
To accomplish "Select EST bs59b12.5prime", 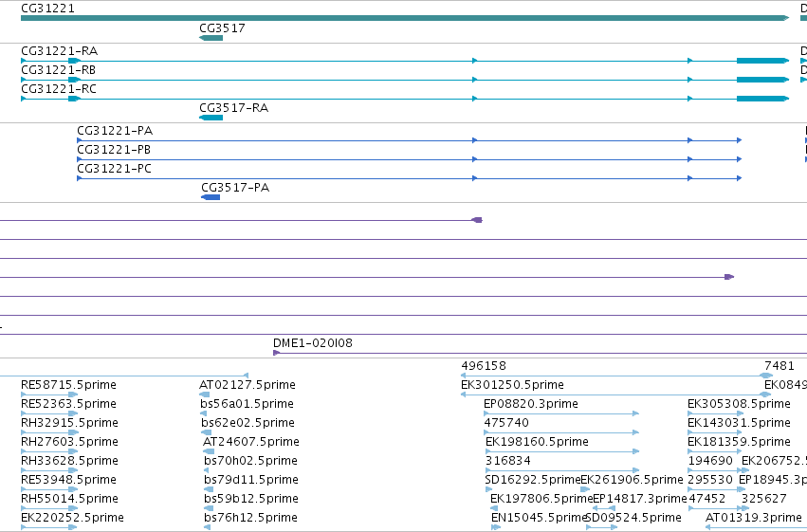I will [x=251, y=499].
